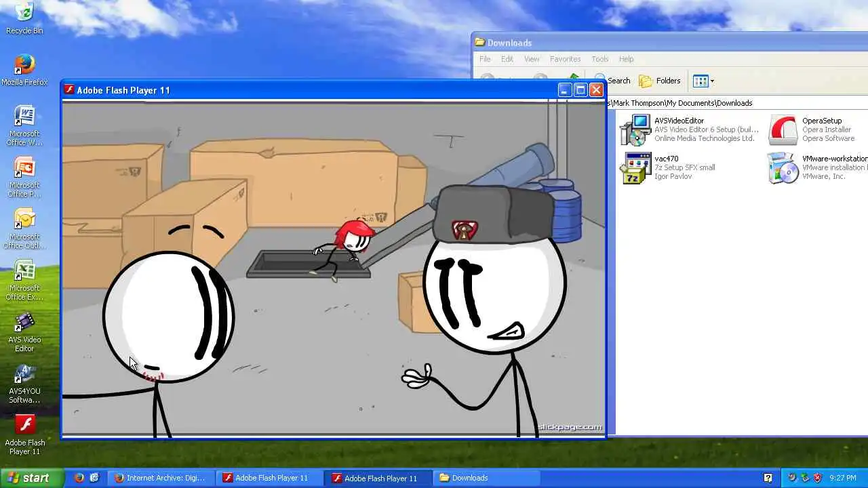Click the second quick launch icon beside Firefox
Screen dimensions: 868x488
[94, 478]
